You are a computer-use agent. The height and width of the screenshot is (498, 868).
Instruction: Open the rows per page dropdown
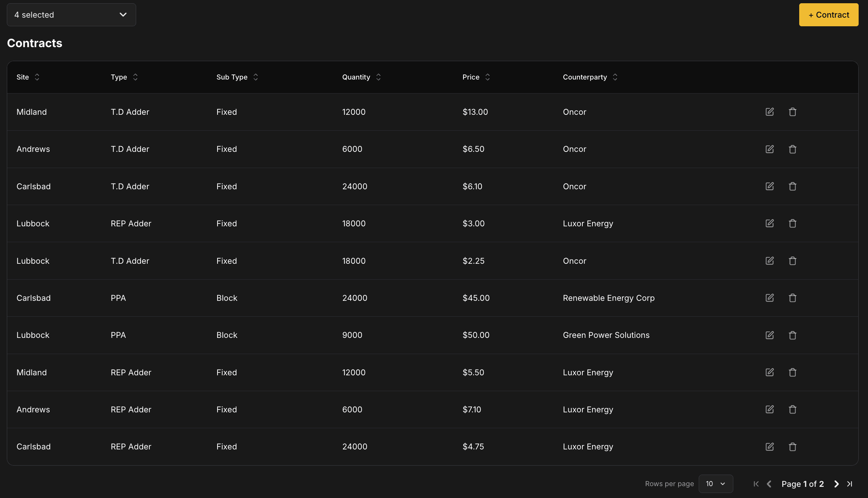(715, 484)
